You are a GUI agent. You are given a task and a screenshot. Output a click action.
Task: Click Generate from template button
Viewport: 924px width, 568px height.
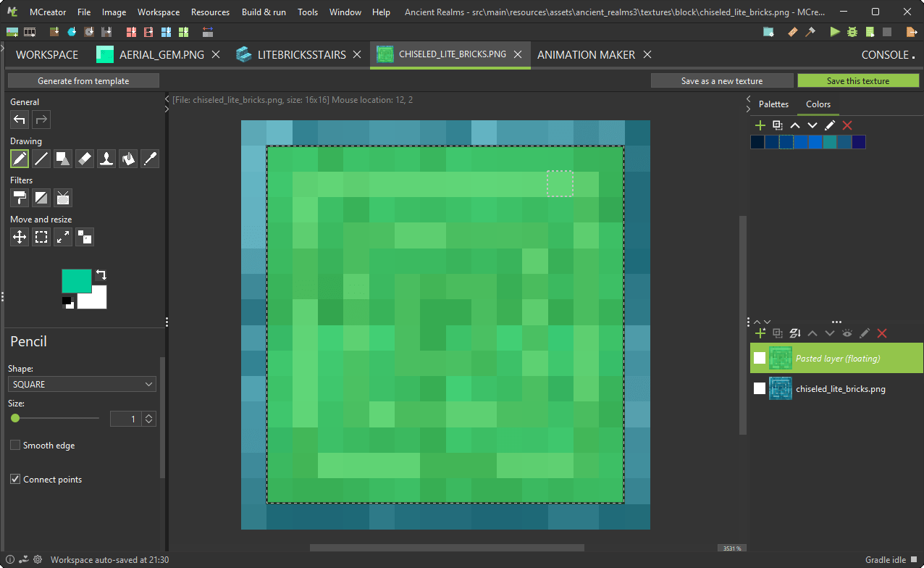[83, 81]
